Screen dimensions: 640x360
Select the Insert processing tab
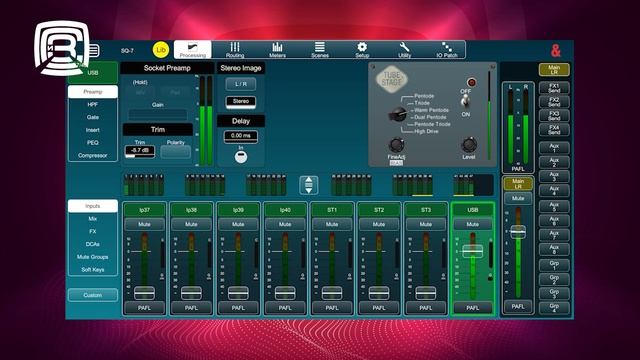click(93, 130)
